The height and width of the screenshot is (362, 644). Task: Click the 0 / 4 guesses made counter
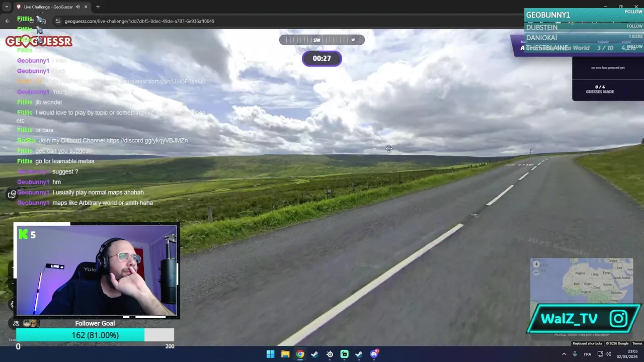600,89
